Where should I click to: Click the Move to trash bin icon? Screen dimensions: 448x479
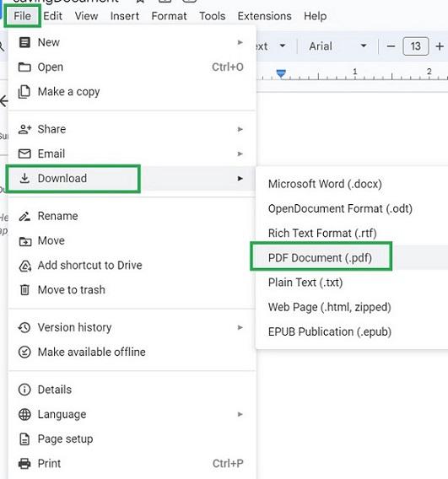coord(24,289)
